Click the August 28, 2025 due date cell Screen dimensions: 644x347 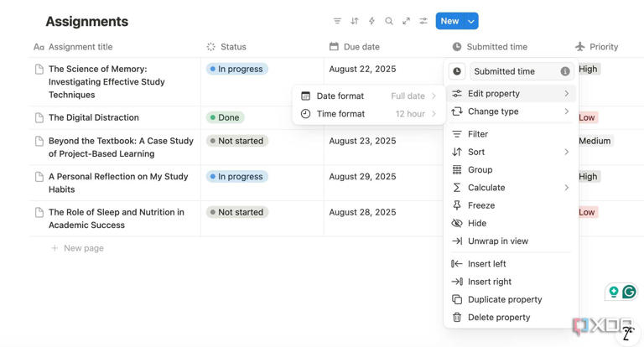[x=362, y=212]
